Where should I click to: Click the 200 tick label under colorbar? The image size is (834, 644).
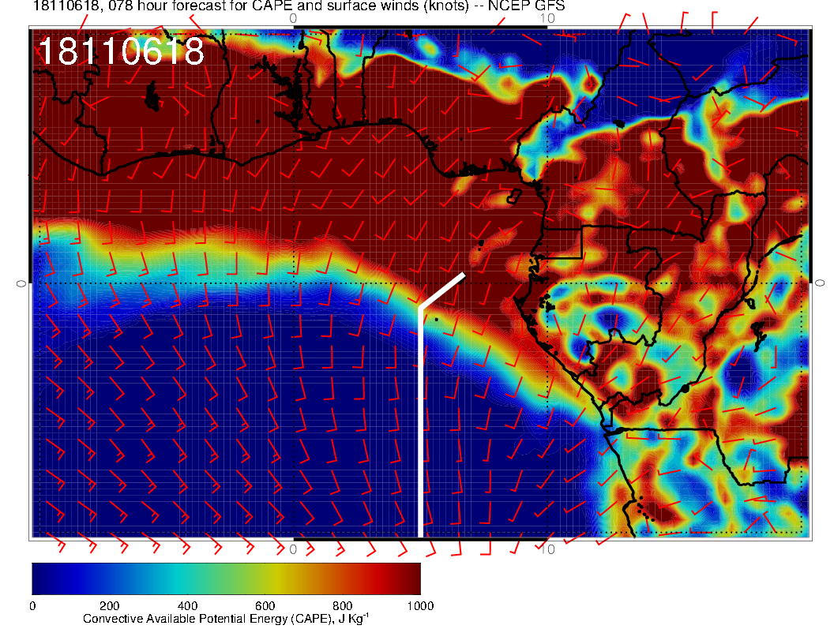pos(110,606)
